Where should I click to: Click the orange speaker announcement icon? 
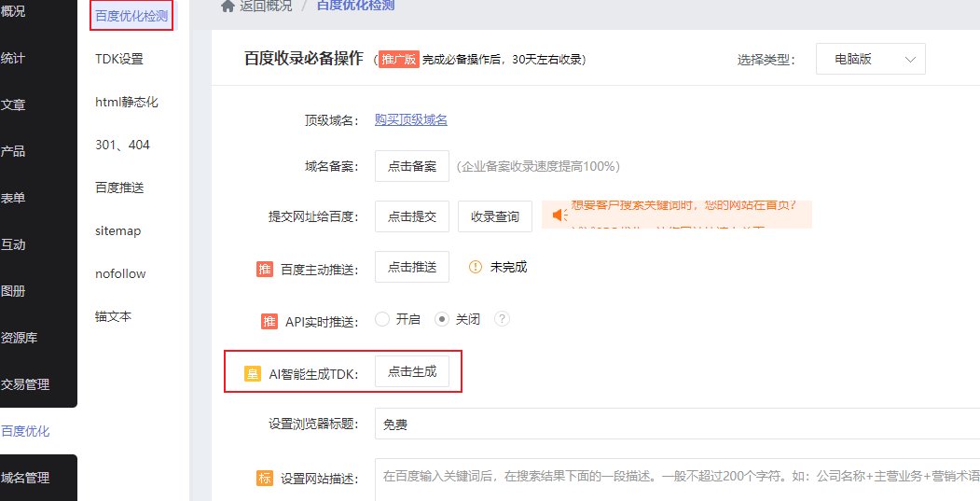[x=559, y=216]
